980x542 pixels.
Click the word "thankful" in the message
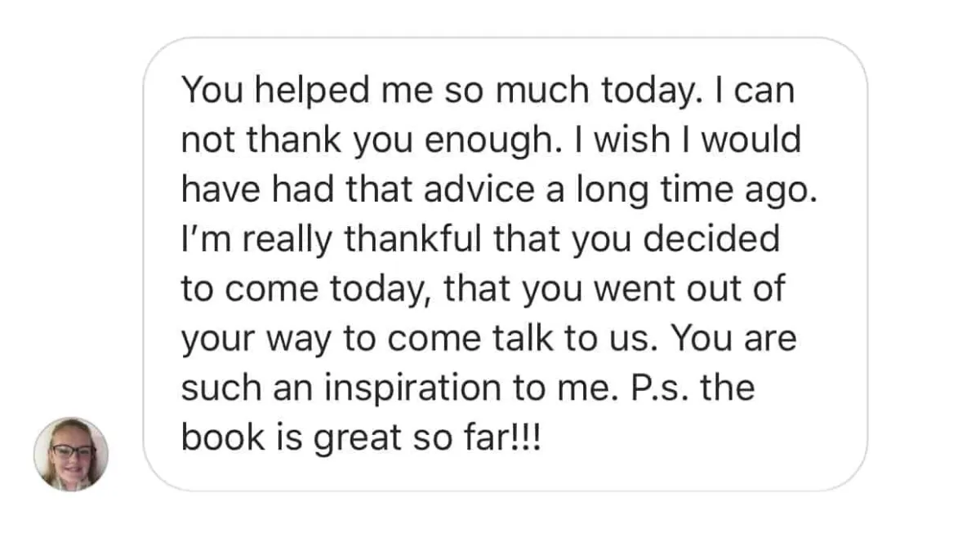(410, 239)
